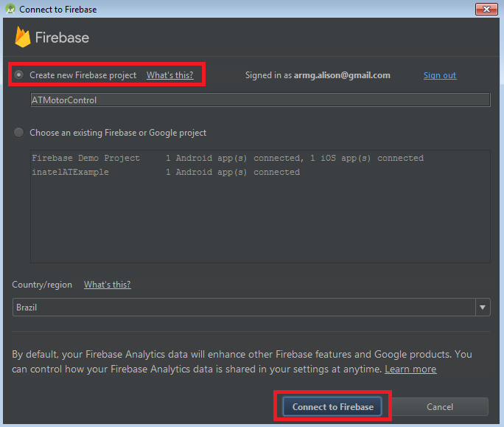Open What's this link beside Create new project

pyautogui.click(x=169, y=75)
